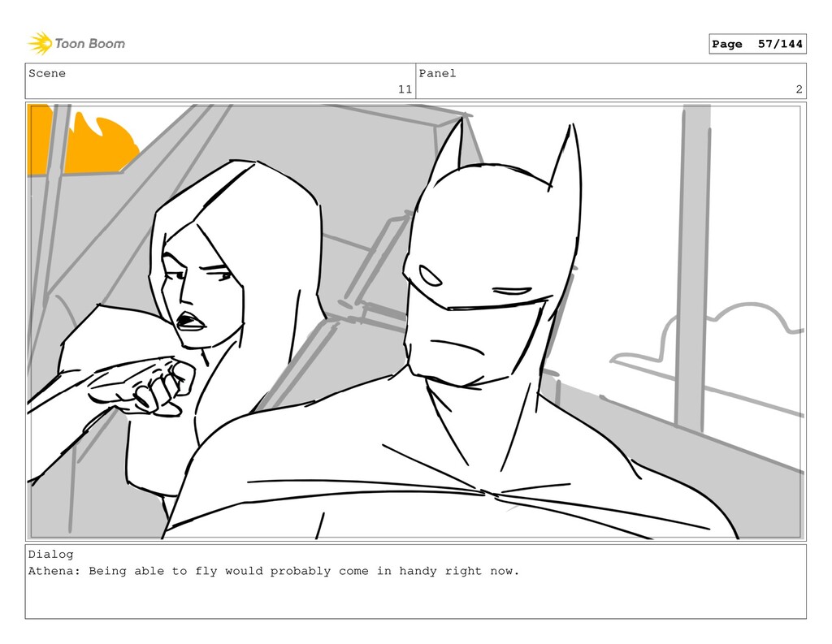Click the panel number 2

point(799,89)
